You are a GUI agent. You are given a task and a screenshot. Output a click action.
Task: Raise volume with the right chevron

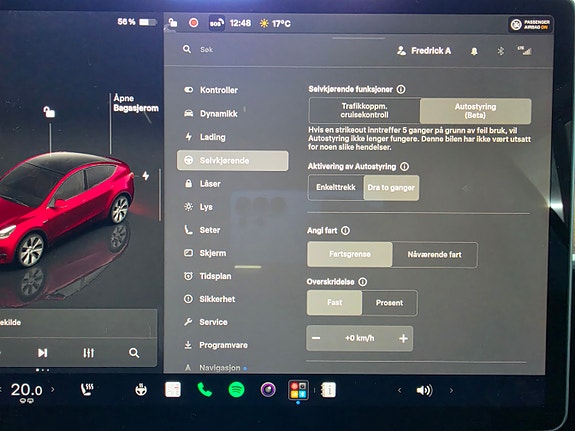point(451,391)
